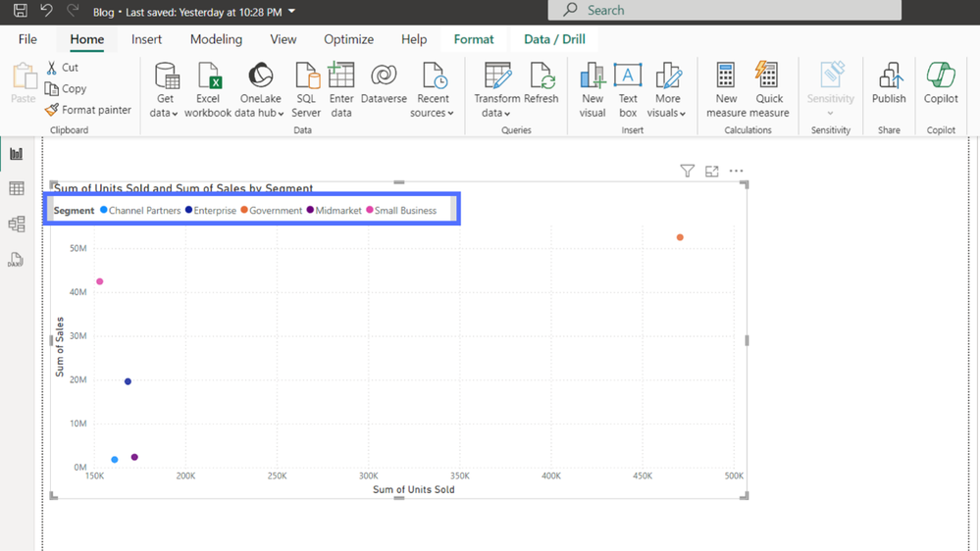
Task: Publish the report
Action: [x=889, y=83]
